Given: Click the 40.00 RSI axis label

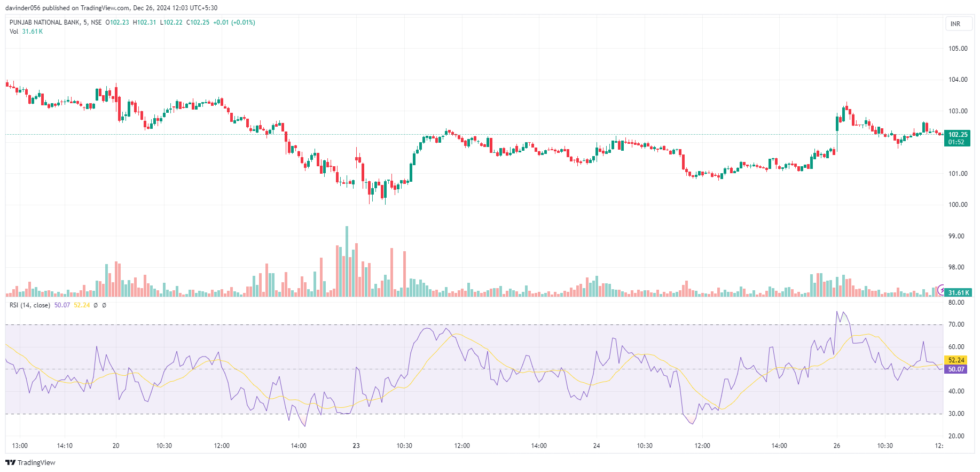Looking at the screenshot, I should pyautogui.click(x=956, y=391).
